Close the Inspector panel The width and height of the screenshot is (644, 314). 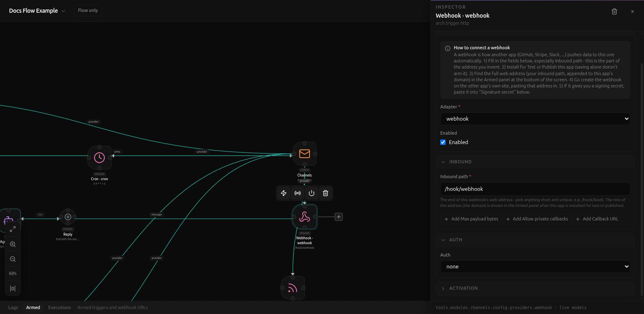[x=632, y=11]
